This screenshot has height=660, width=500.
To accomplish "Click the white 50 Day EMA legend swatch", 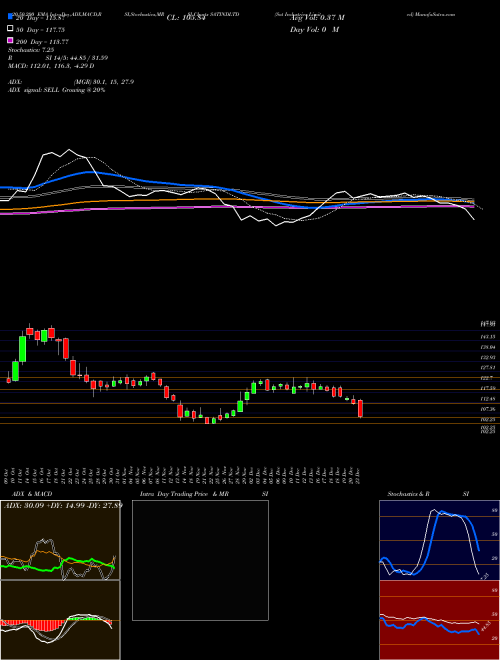I will click(x=11, y=29).
